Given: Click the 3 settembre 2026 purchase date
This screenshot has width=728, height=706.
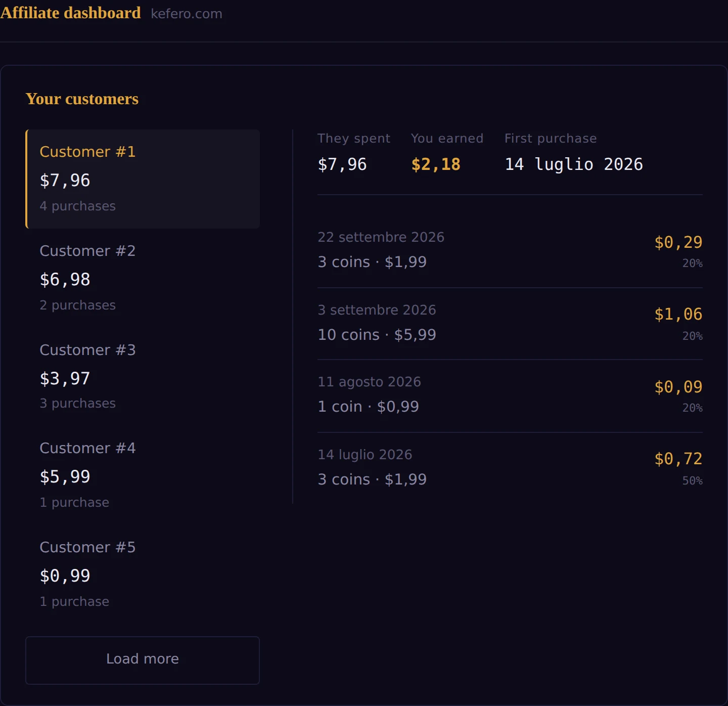Looking at the screenshot, I should (x=377, y=310).
